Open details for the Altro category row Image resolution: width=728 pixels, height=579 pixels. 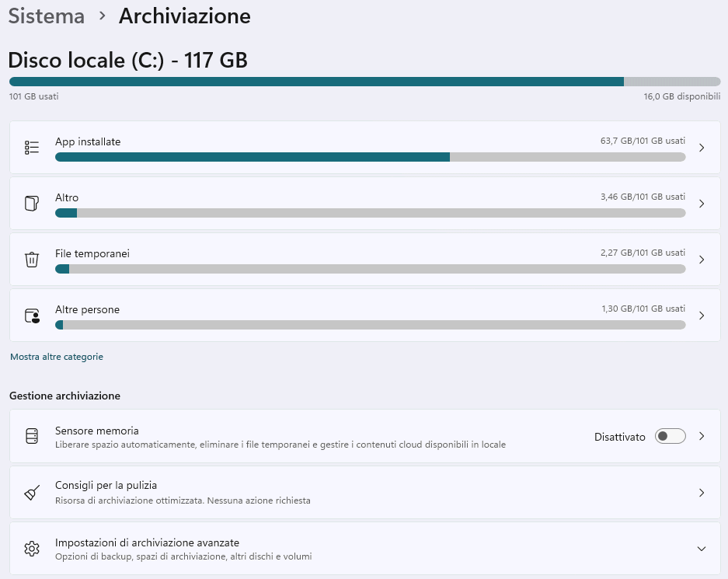702,204
